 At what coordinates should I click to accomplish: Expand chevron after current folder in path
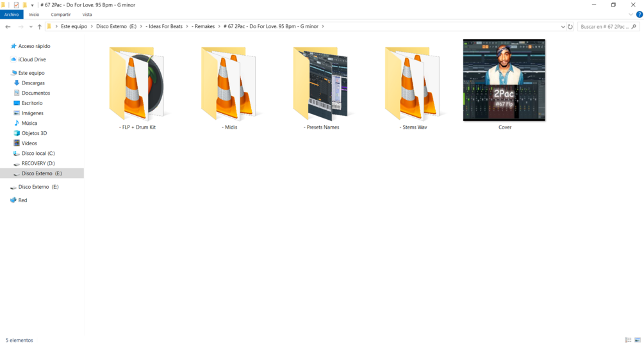323,26
